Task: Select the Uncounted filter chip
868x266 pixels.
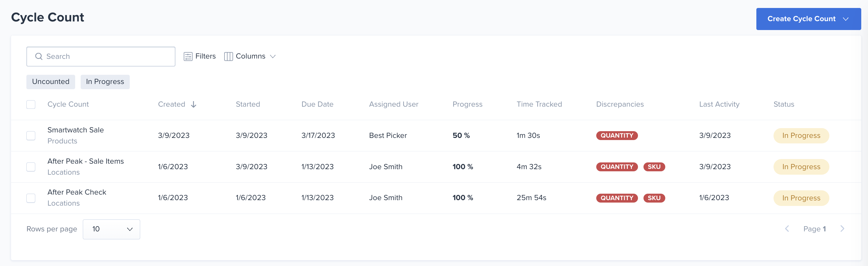Action: coord(51,82)
